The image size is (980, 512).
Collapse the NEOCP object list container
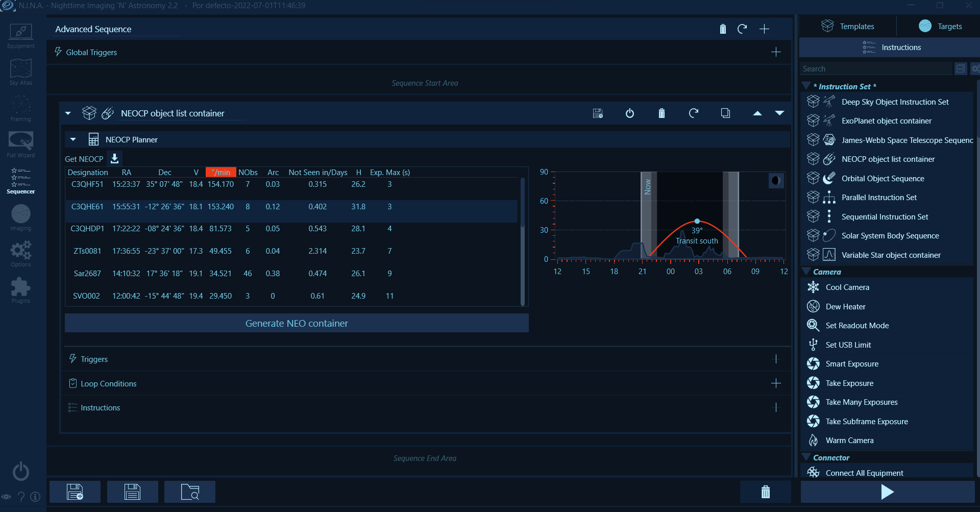(68, 113)
